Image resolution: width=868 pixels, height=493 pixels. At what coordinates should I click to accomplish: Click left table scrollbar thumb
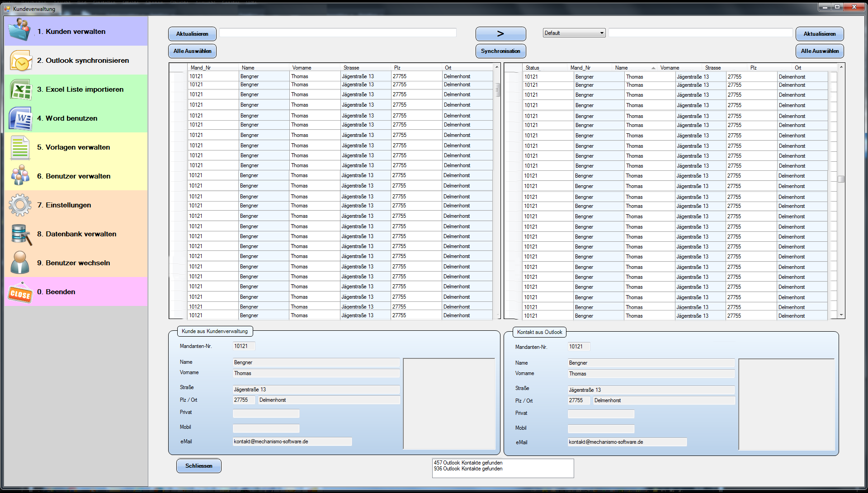(497, 89)
